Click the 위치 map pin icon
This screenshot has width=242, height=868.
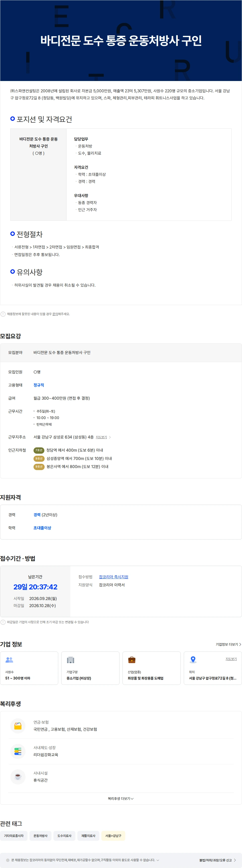193,660
